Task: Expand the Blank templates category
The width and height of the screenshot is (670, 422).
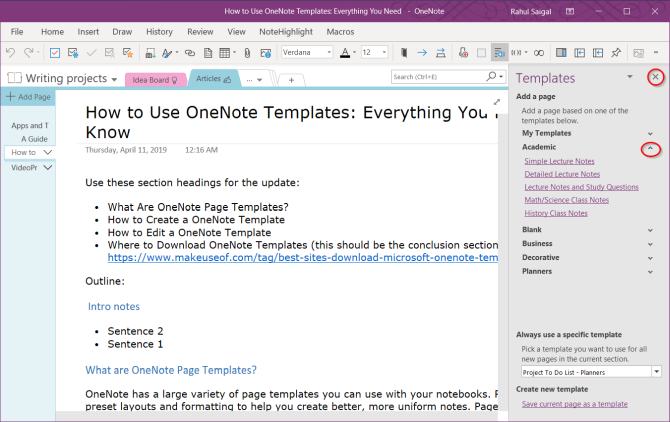Action: coord(650,230)
